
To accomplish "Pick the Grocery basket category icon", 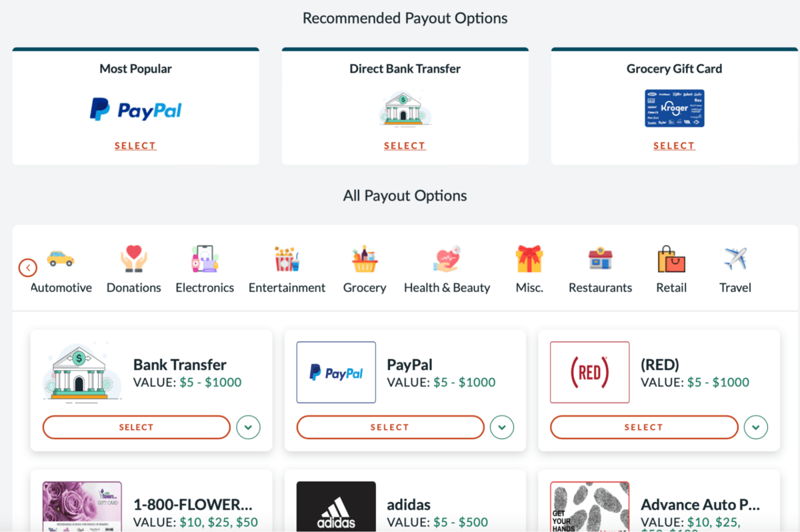I will pyautogui.click(x=365, y=259).
